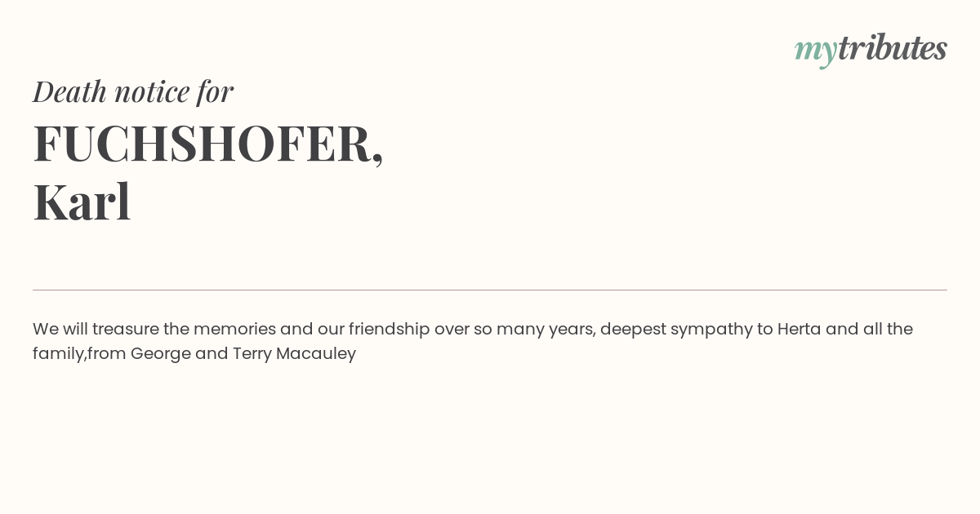Click the word "Death" in the heading
The height and width of the screenshot is (514, 980).
(x=69, y=91)
